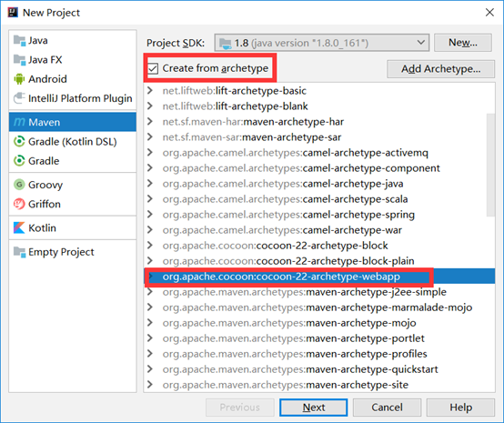Select cocoon-22-archetype-block-plain text
Image resolution: width=504 pixels, height=423 pixels.
pyautogui.click(x=288, y=261)
